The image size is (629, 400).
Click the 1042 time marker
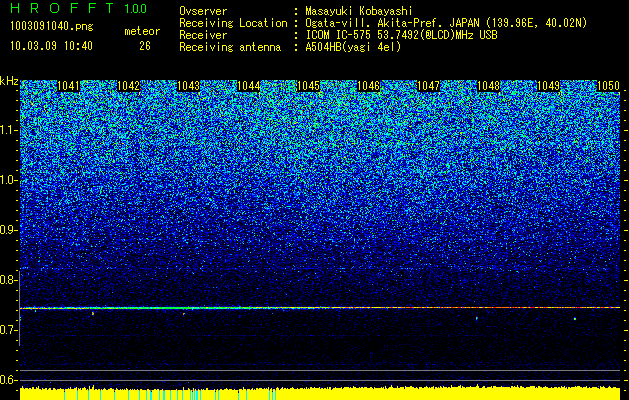pyautogui.click(x=128, y=86)
